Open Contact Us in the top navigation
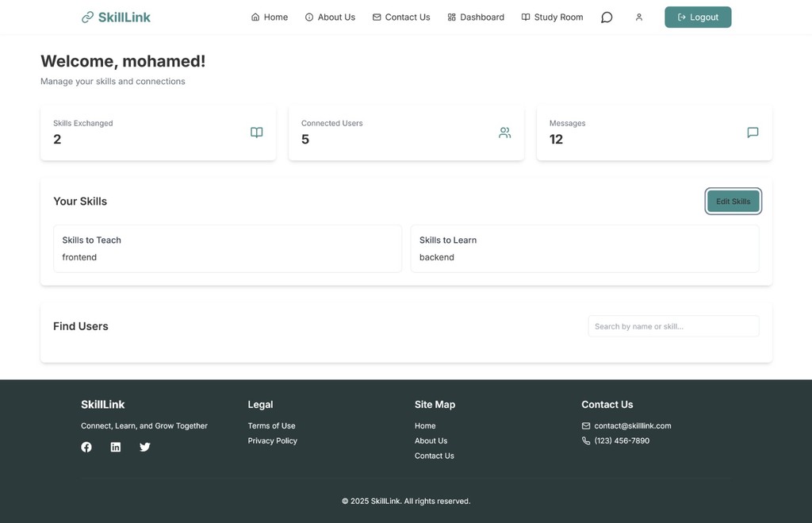 (x=401, y=17)
